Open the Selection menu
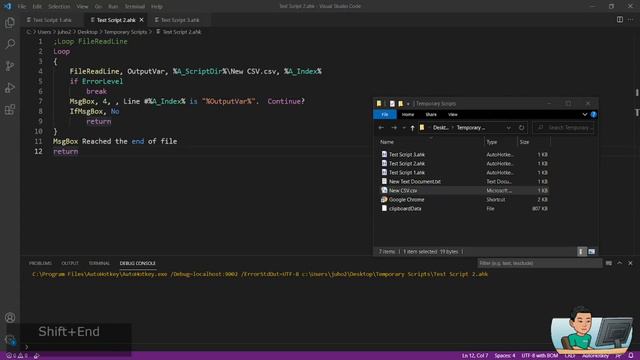Screen dimensions: 640x360 pos(59,7)
